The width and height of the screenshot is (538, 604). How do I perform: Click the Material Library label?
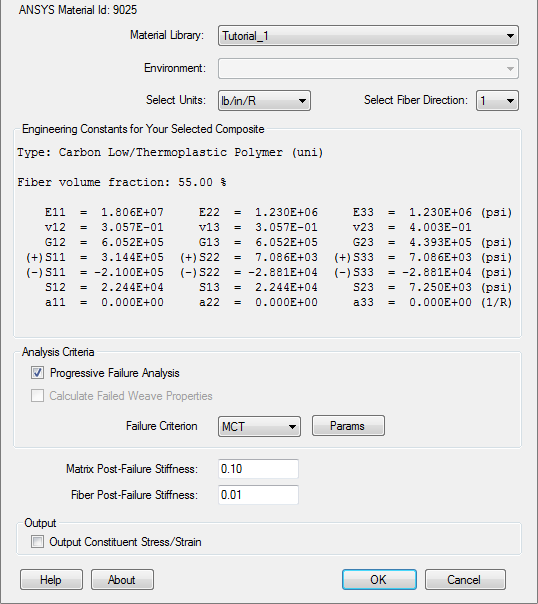pos(167,35)
